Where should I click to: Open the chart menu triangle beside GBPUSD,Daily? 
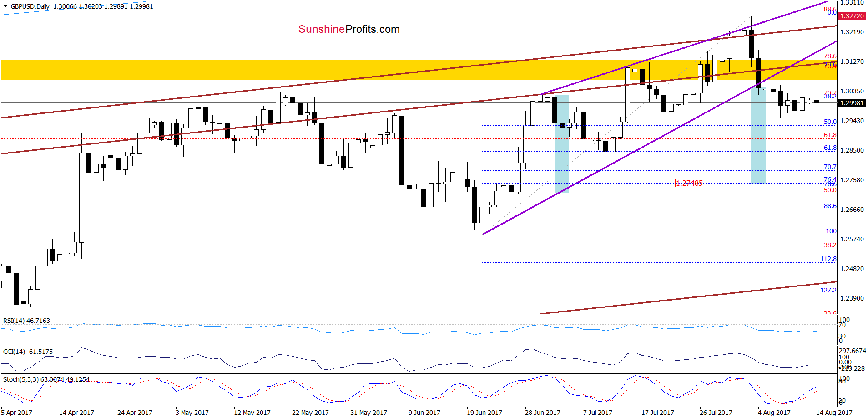[5, 6]
